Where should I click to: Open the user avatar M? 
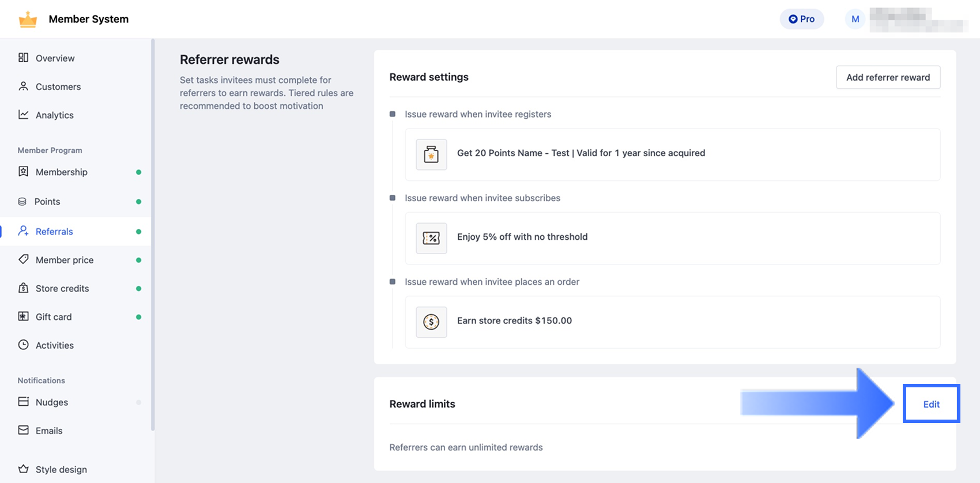855,19
